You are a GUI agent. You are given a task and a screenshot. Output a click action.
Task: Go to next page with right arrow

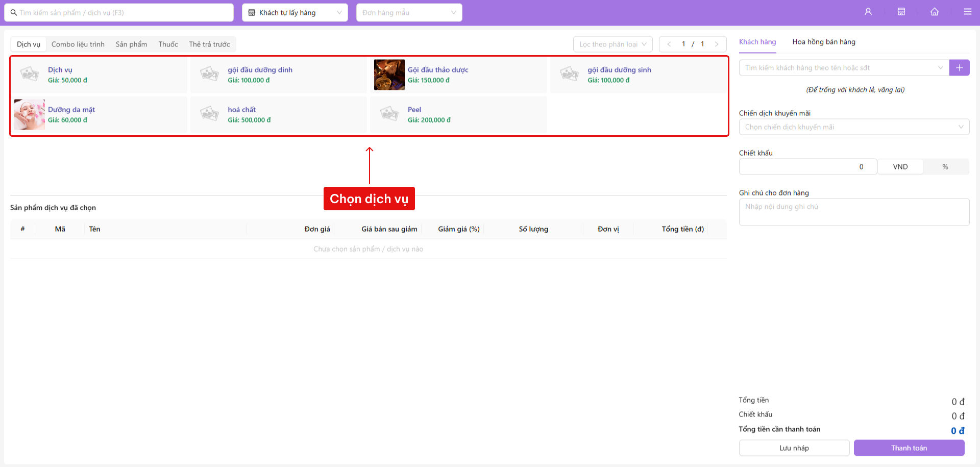point(717,44)
